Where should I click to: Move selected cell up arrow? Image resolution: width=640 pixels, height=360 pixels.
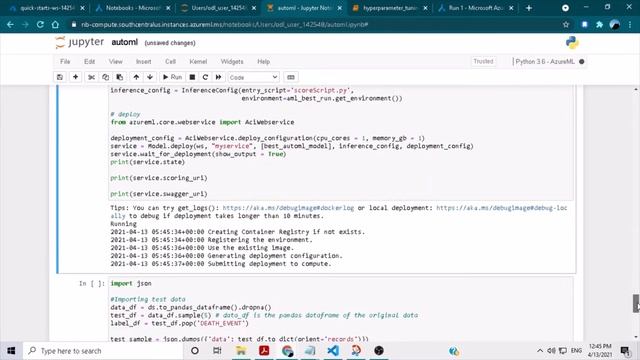click(136, 77)
